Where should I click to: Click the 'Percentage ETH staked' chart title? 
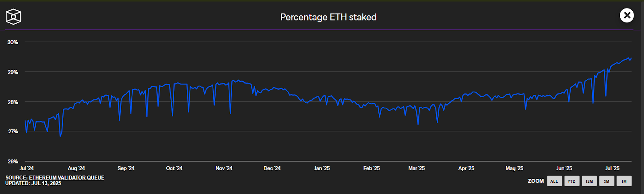[328, 17]
